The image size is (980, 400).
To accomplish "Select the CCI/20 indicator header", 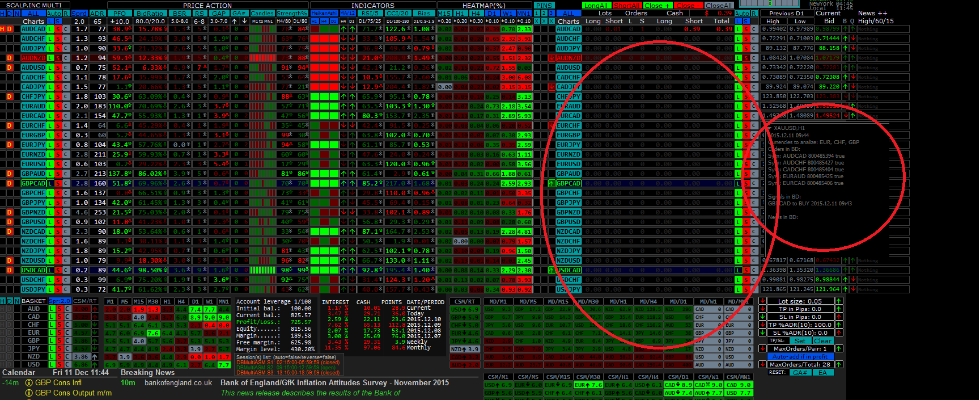I will (x=398, y=13).
